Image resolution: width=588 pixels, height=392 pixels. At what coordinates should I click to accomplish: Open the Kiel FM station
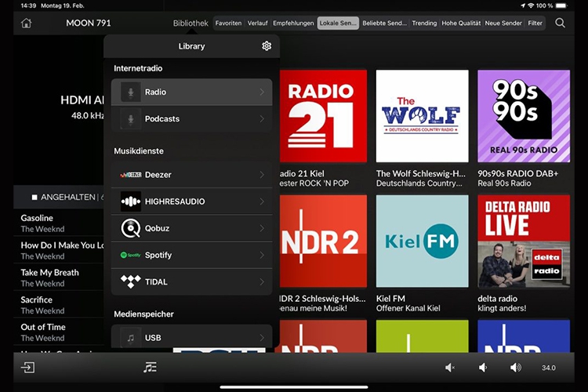click(x=423, y=241)
